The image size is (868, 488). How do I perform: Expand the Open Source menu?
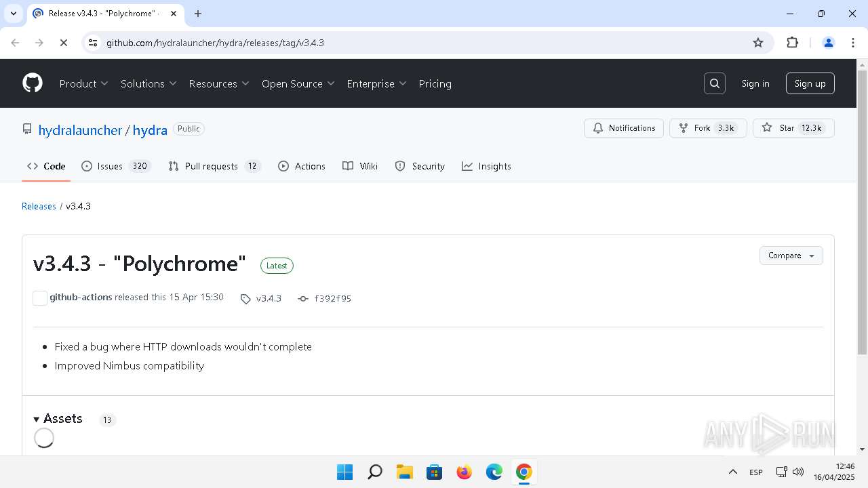click(298, 83)
